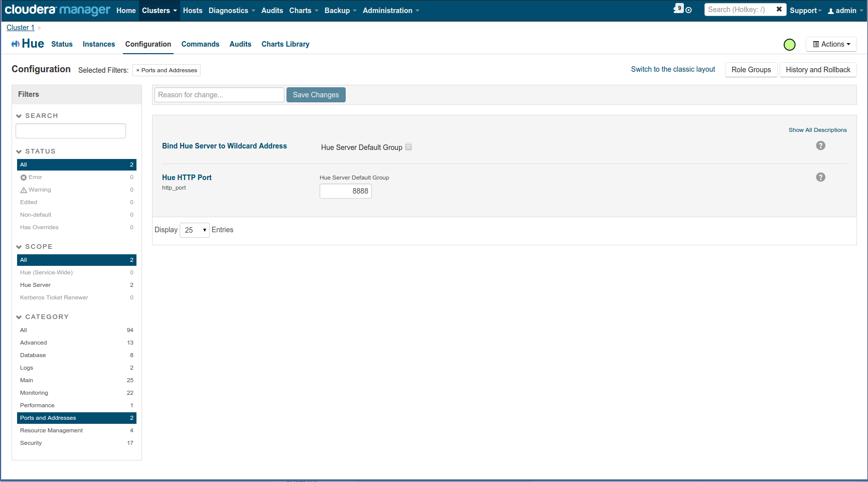The width and height of the screenshot is (868, 482).
Task: Open History and Rollback
Action: click(x=818, y=70)
